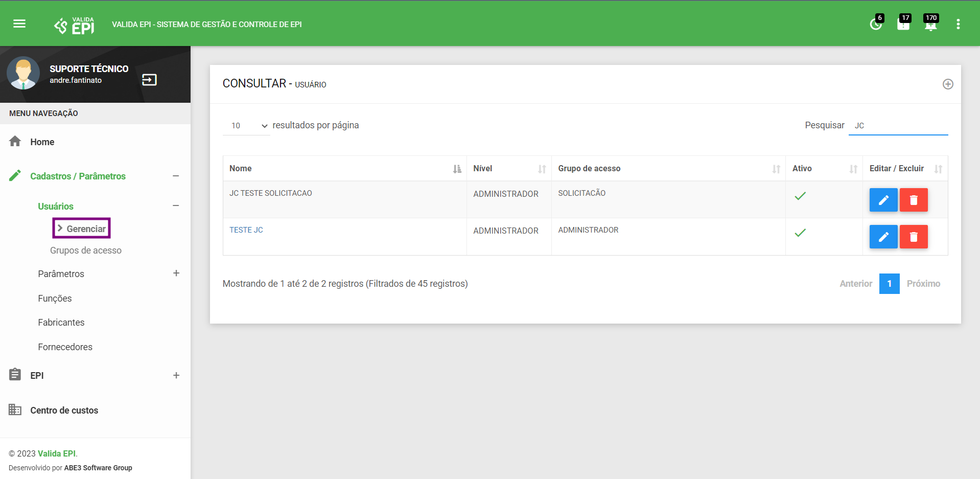
Task: Open the TESTE JC name link
Action: click(246, 230)
